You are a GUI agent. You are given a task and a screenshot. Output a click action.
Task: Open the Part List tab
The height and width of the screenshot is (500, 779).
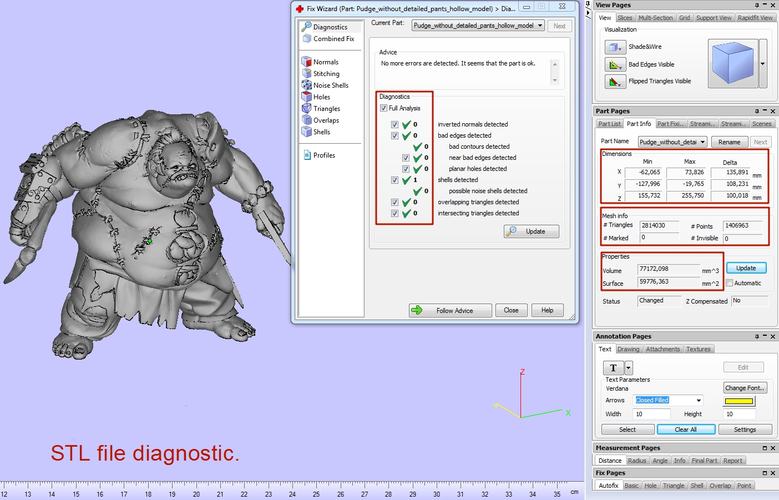(x=609, y=124)
